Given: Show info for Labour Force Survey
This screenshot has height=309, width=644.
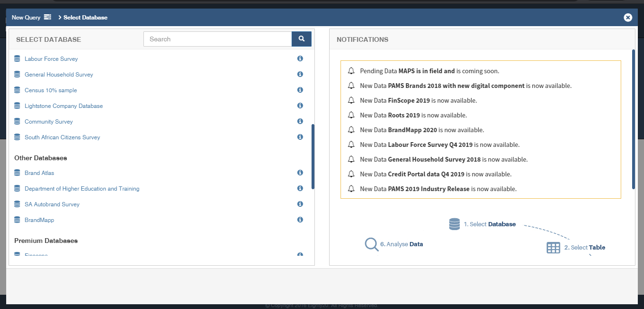Looking at the screenshot, I should 300,58.
